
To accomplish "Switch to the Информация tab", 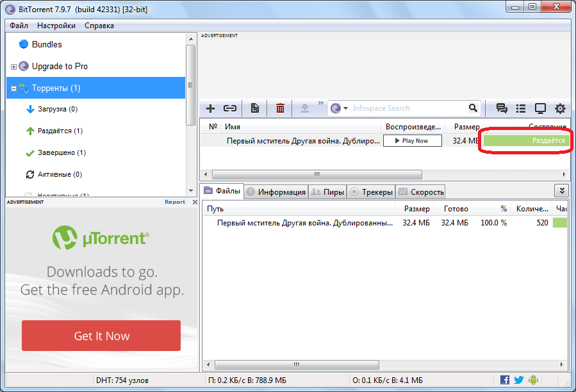I will point(276,192).
